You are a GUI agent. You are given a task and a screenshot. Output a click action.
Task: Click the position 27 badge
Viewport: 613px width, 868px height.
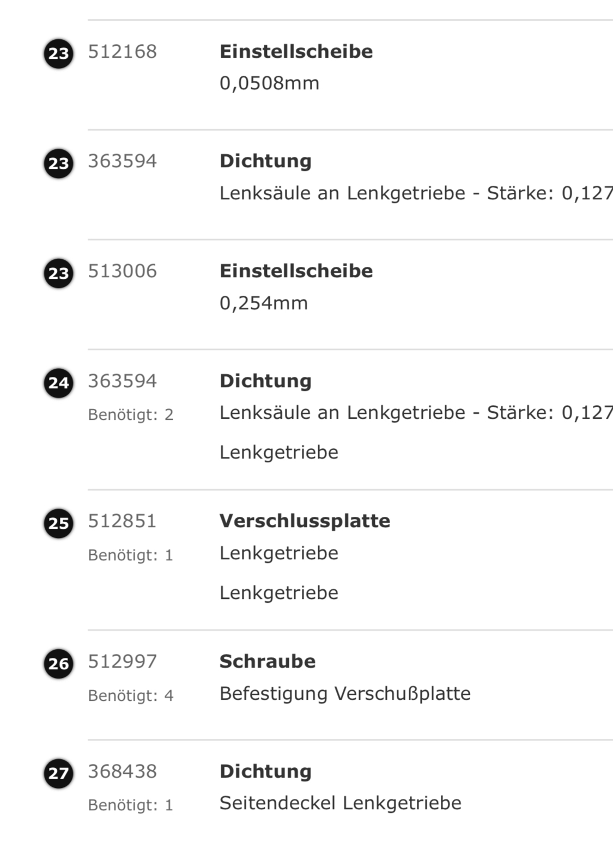coord(58,773)
